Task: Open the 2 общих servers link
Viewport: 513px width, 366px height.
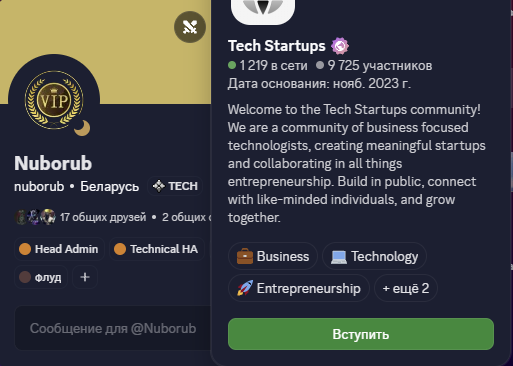Action: tap(187, 217)
